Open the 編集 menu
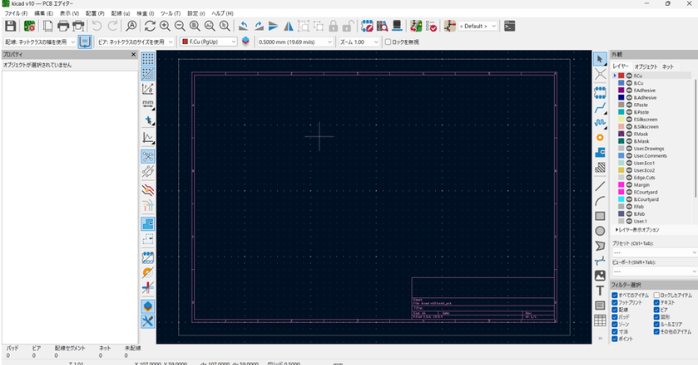The width and height of the screenshot is (698, 365). coord(44,13)
